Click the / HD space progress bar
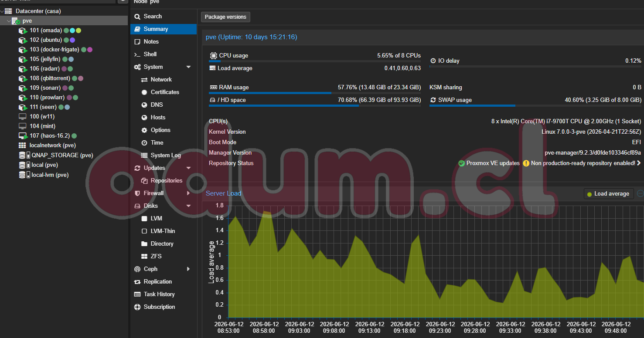644x338 pixels. (315, 105)
